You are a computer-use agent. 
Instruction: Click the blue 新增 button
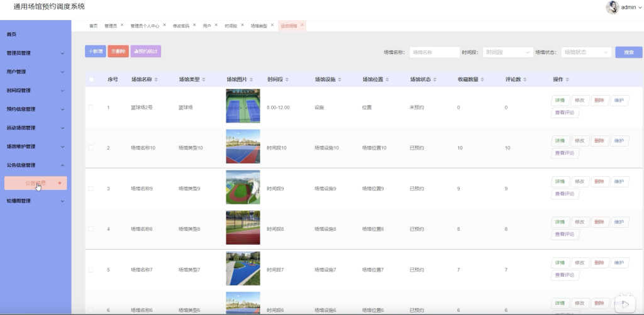[96, 52]
